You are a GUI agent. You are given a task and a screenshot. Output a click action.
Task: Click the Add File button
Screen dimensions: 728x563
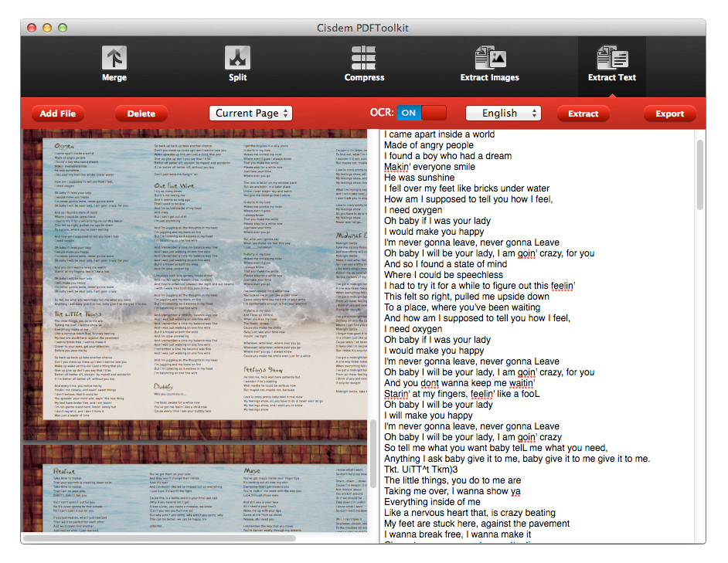point(57,113)
